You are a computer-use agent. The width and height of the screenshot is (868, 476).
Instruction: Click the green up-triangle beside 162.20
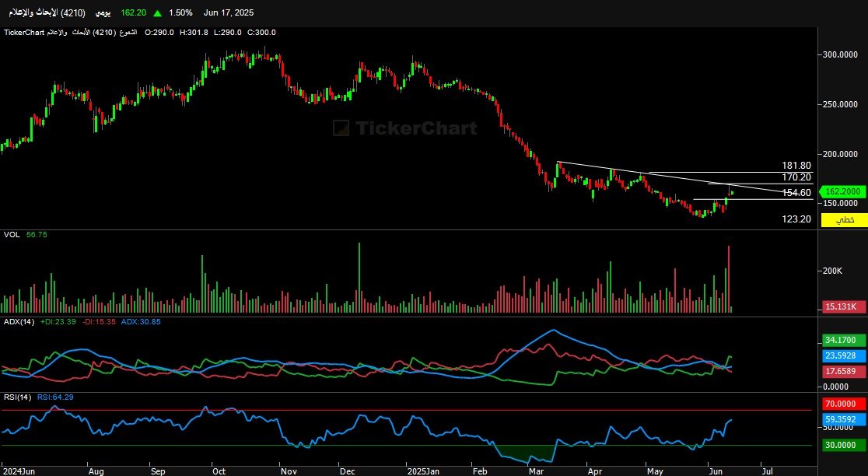coord(158,12)
